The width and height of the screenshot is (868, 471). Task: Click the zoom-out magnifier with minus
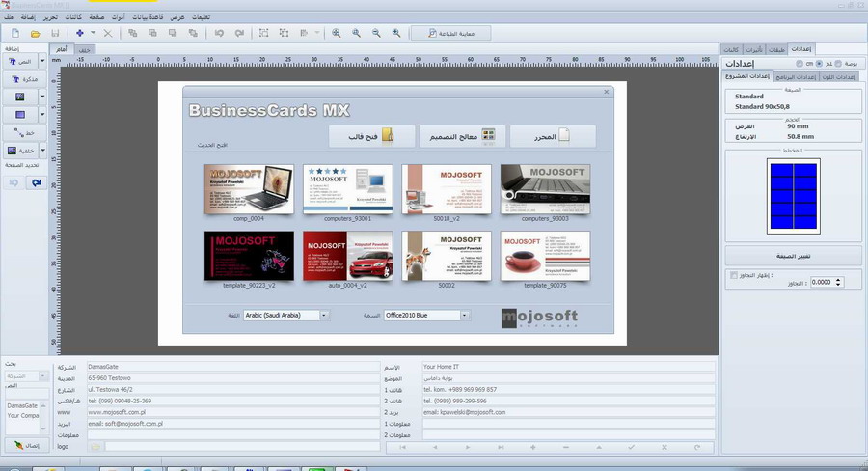(x=376, y=33)
